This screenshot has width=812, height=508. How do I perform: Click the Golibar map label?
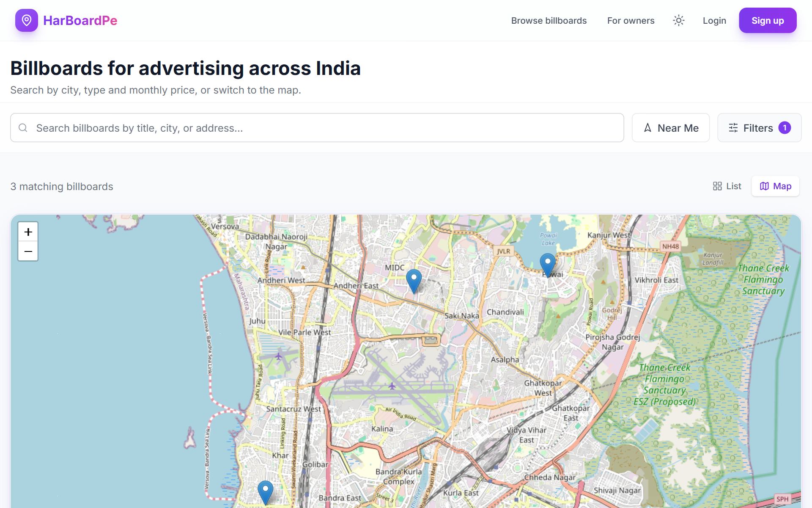[x=315, y=464]
